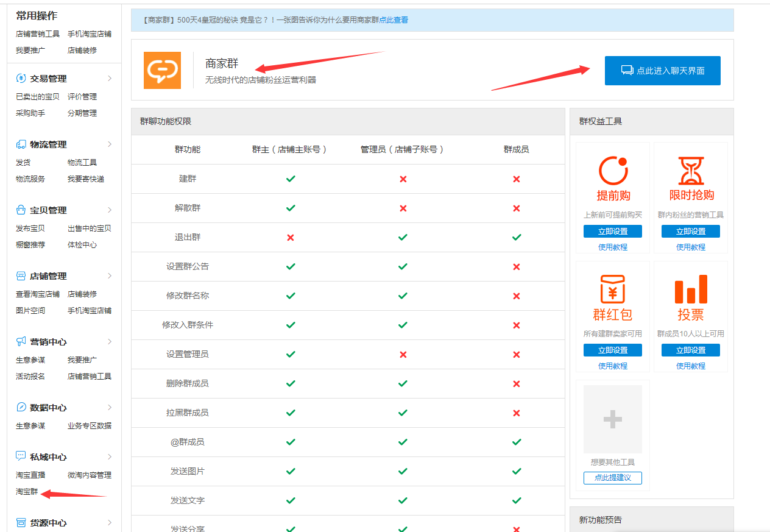Click the plus icon under 想要其他工具
The image size is (770, 532).
click(612, 419)
